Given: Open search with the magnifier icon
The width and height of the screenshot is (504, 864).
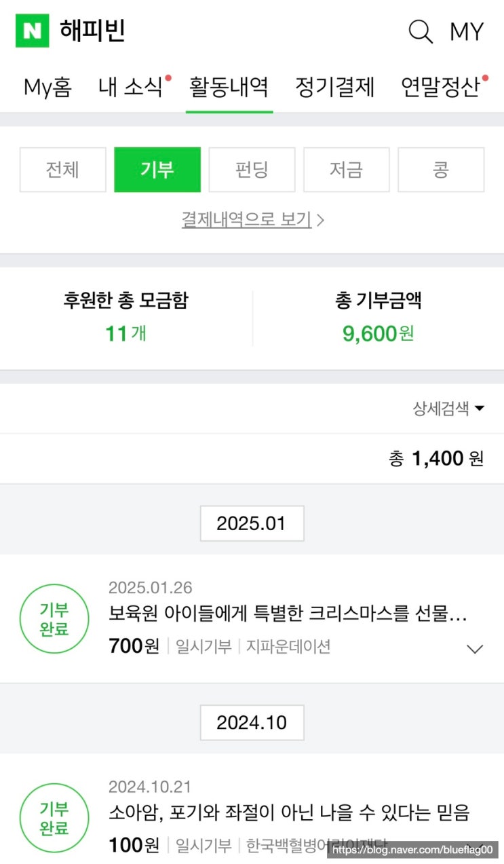Looking at the screenshot, I should pyautogui.click(x=421, y=32).
